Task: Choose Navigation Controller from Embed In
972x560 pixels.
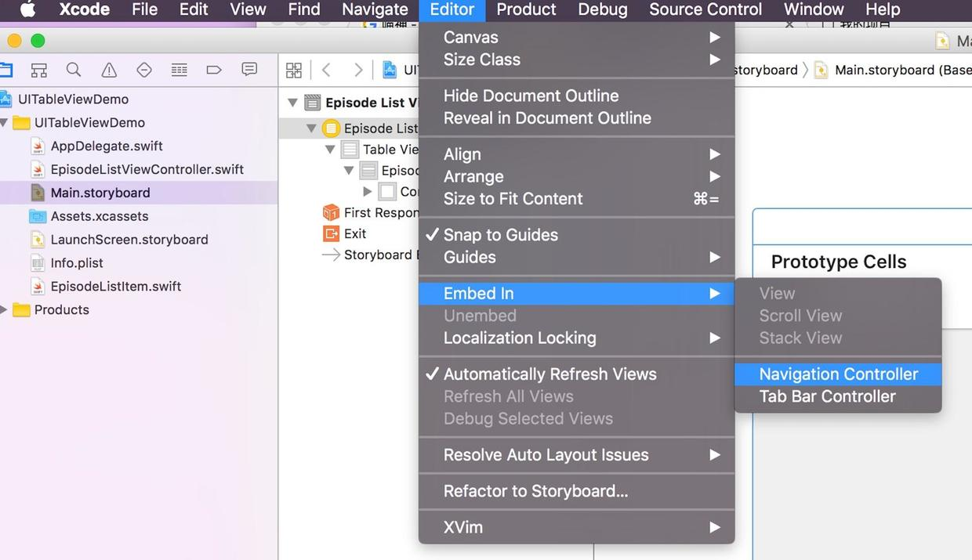Action: (838, 374)
